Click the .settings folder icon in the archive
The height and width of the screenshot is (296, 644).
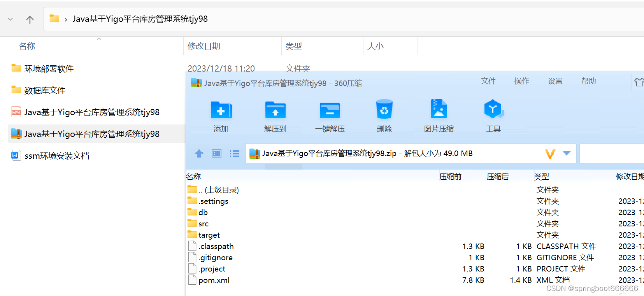(192, 201)
